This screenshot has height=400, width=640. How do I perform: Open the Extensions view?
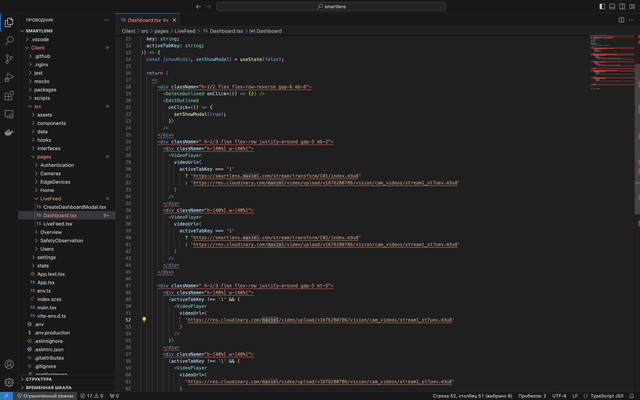point(9,96)
